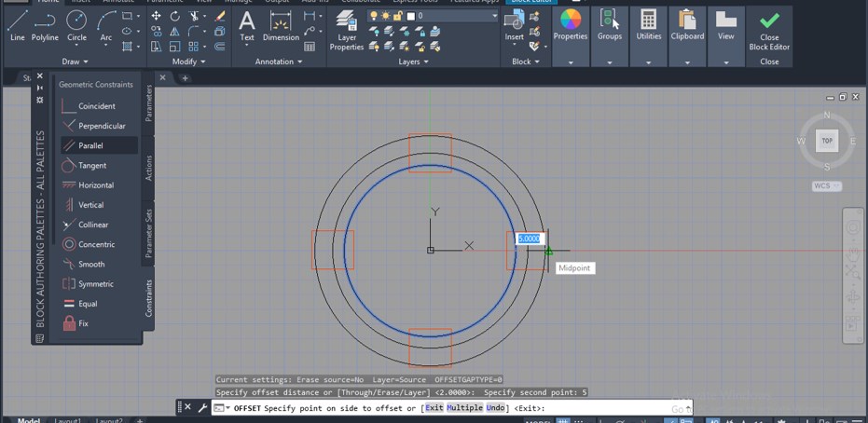868x423 pixels.
Task: Click the Dimension annotation tool
Action: (x=281, y=25)
